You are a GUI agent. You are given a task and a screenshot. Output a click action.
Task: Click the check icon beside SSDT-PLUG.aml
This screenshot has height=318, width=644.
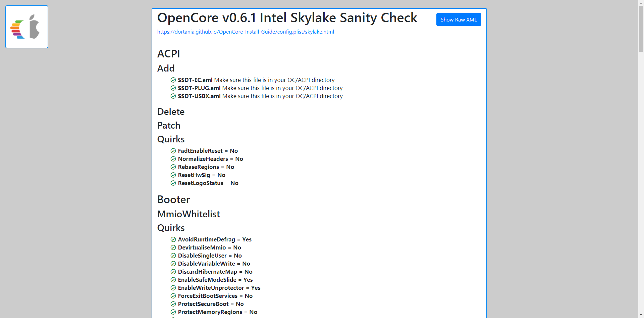point(173,88)
